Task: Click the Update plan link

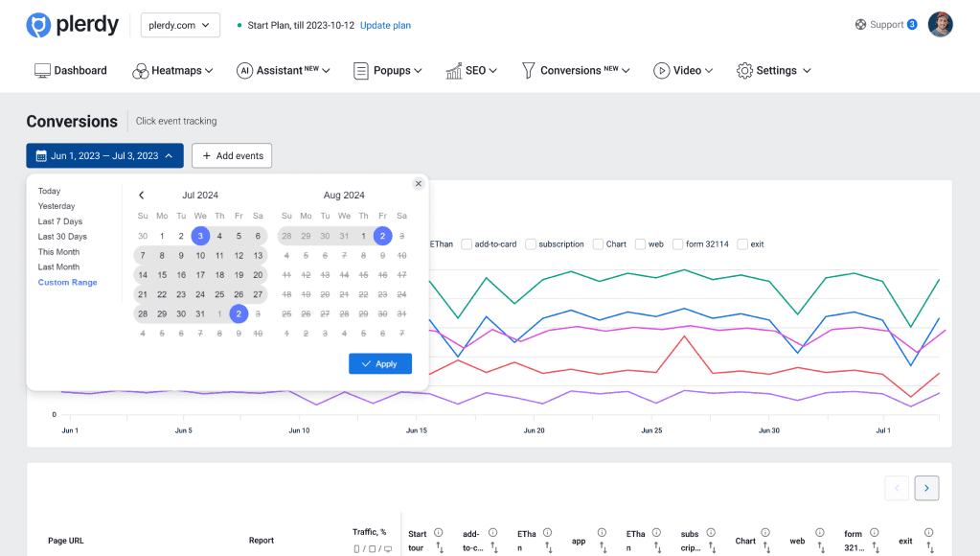Action: [385, 26]
